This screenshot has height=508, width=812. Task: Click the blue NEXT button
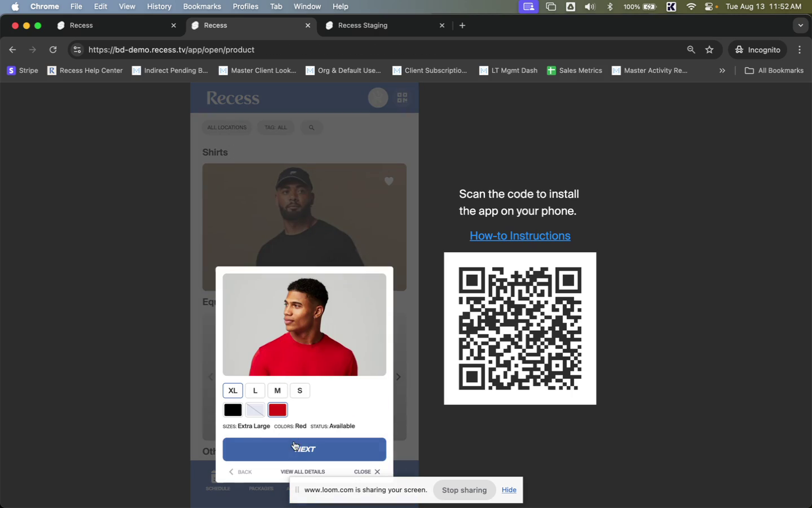(x=304, y=449)
